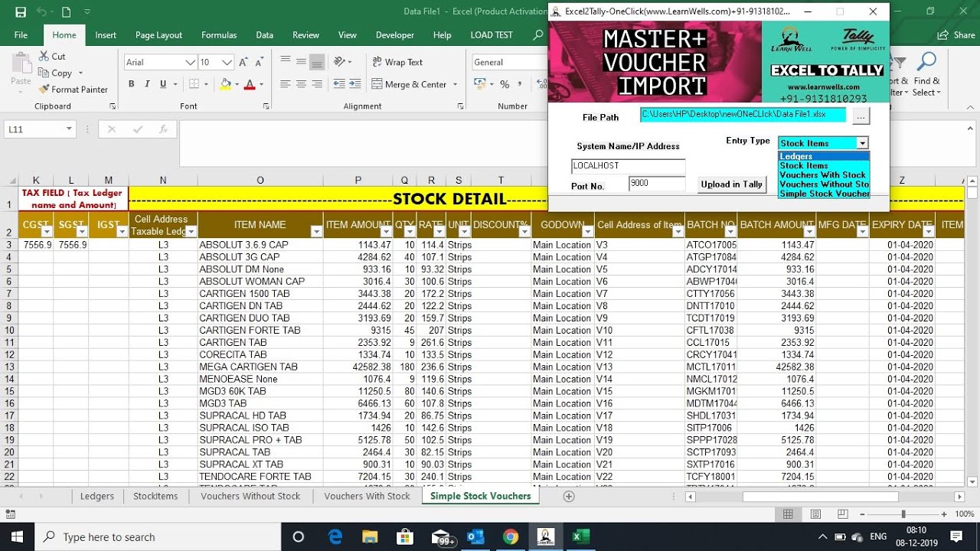Choose Vouchers With Stock in Entry Type list
The height and width of the screenshot is (551, 980).
tap(824, 175)
